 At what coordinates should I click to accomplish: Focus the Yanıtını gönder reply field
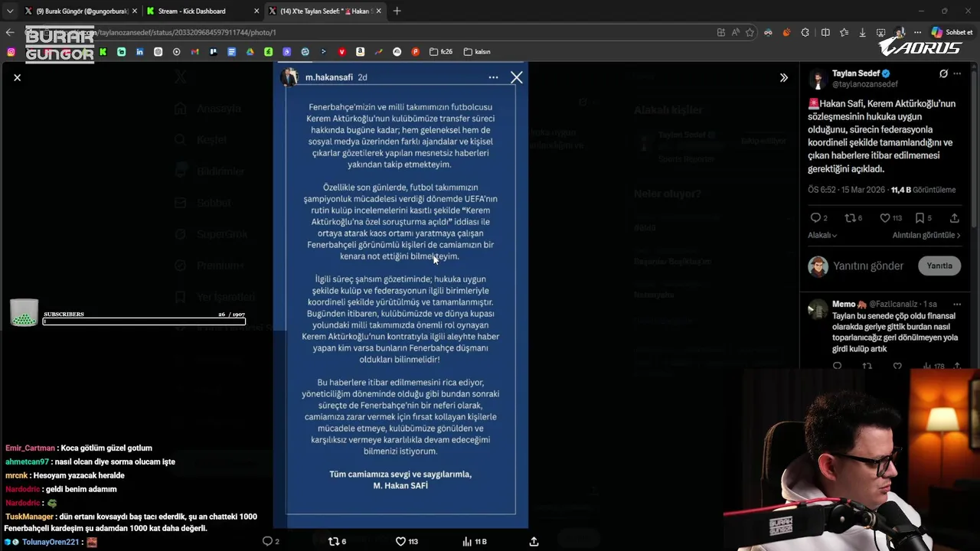(868, 266)
